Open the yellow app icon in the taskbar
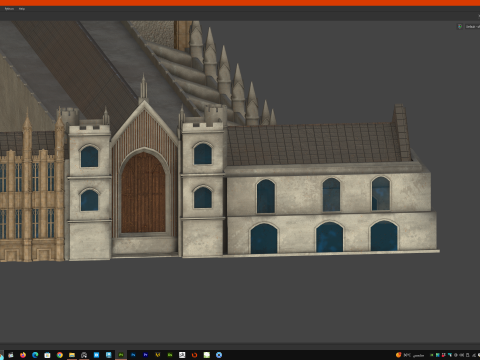 158,355
